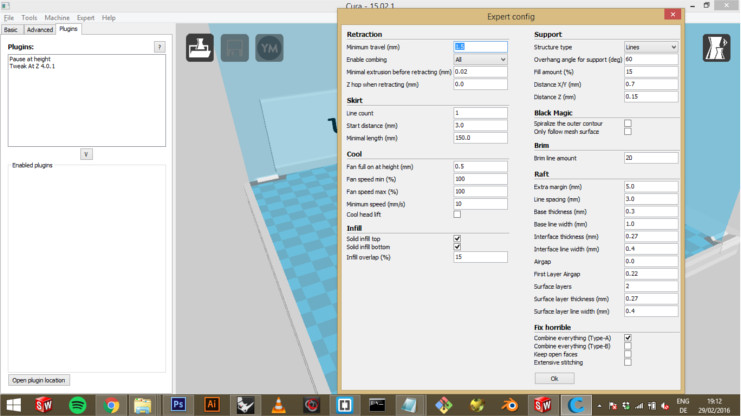Click the volume tray icon
741x416 pixels.
[665, 406]
